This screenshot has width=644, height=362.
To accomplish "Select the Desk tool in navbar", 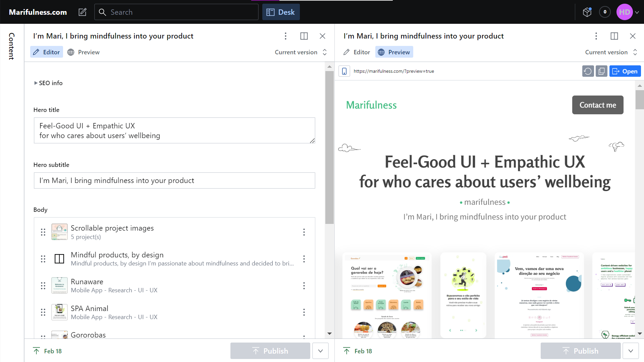I will (x=281, y=12).
